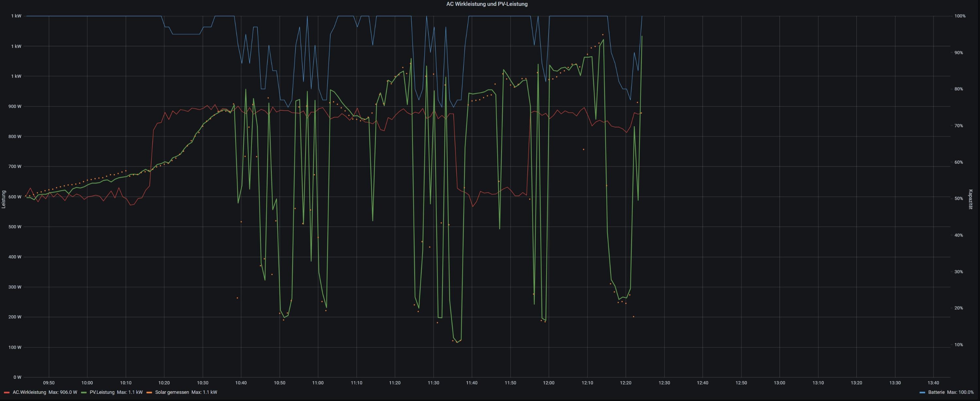Click the 09:50 time axis label
980x401 pixels.
49,383
